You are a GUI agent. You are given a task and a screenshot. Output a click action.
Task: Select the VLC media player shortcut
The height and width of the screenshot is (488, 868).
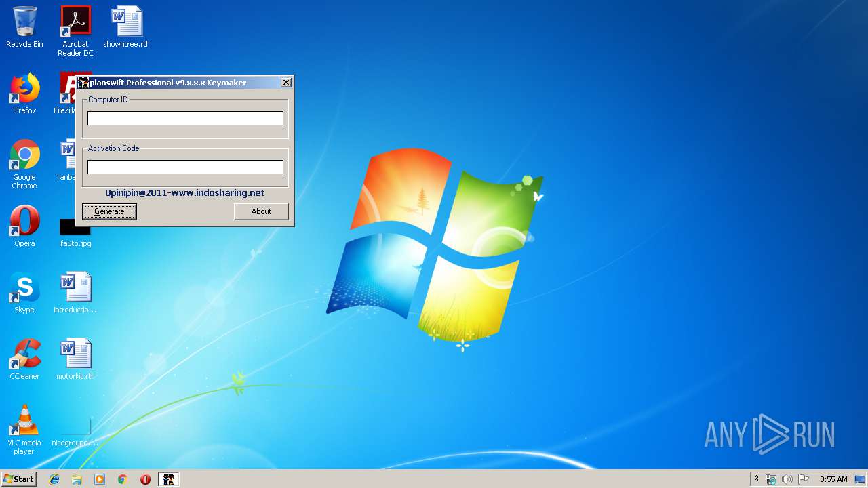point(24,430)
